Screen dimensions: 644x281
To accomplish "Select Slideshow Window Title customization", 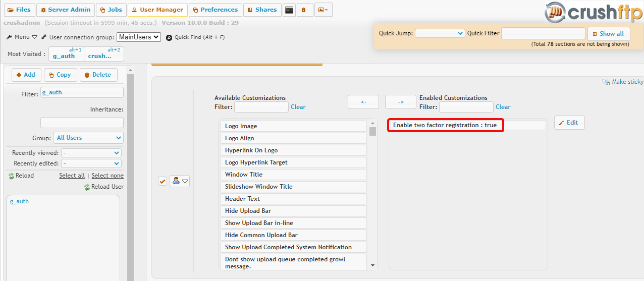I will pos(293,187).
